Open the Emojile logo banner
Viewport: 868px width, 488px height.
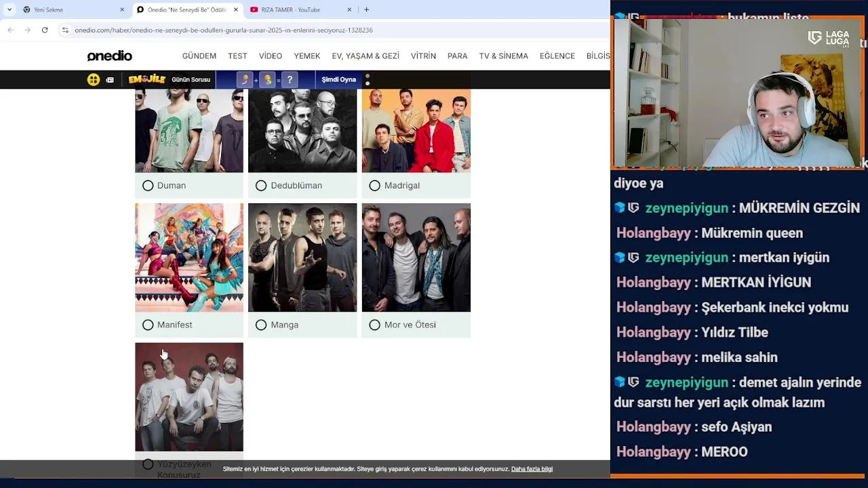pyautogui.click(x=147, y=79)
